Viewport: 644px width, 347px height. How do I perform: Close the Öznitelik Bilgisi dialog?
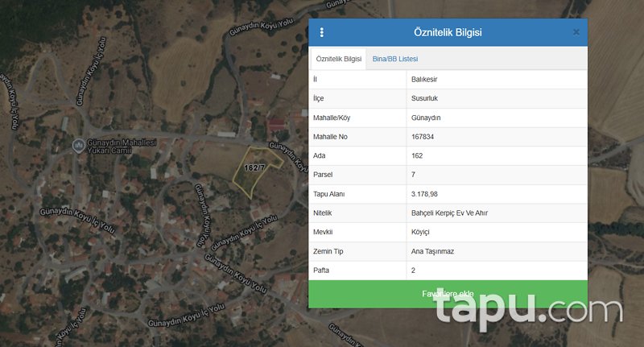[576, 32]
